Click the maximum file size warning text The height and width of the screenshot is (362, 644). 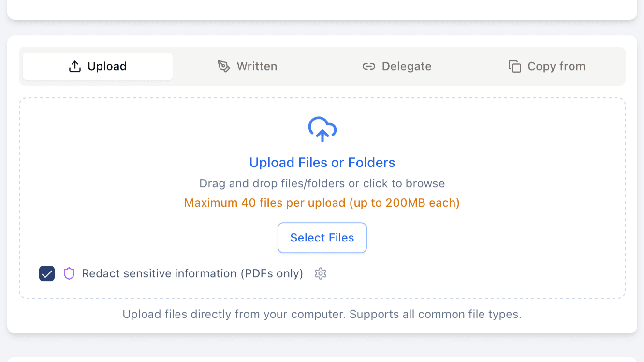coord(322,202)
